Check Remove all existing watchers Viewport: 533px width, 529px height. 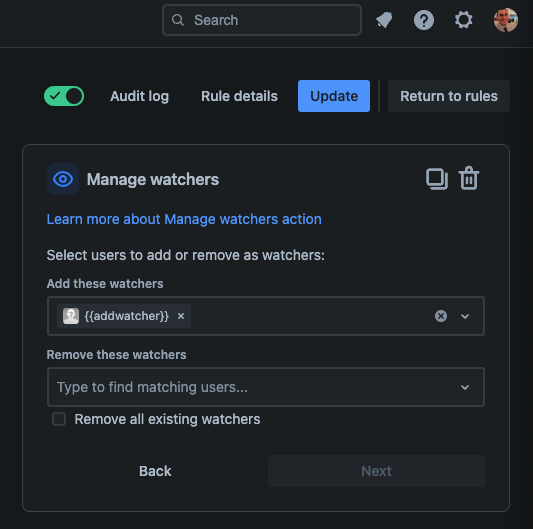coord(59,419)
